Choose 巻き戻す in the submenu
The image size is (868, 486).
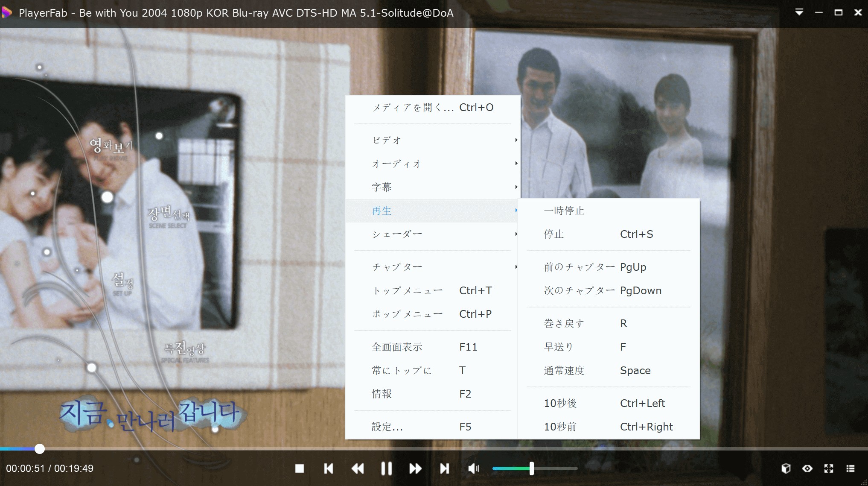pos(609,323)
